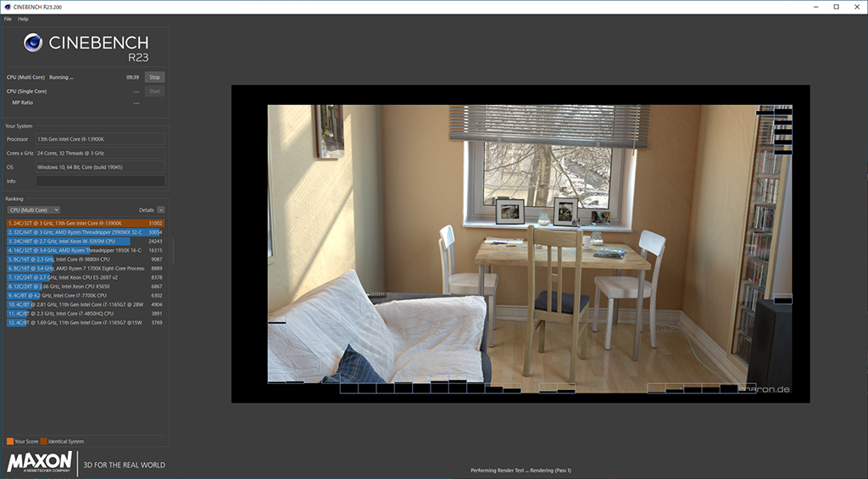Viewport: 868px width, 479px height.
Task: Start the CPU Single Core test
Action: click(x=154, y=92)
